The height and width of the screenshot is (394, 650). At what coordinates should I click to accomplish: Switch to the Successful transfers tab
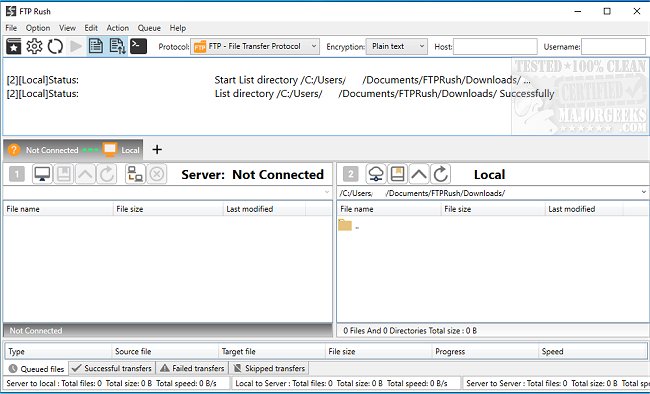[112, 368]
